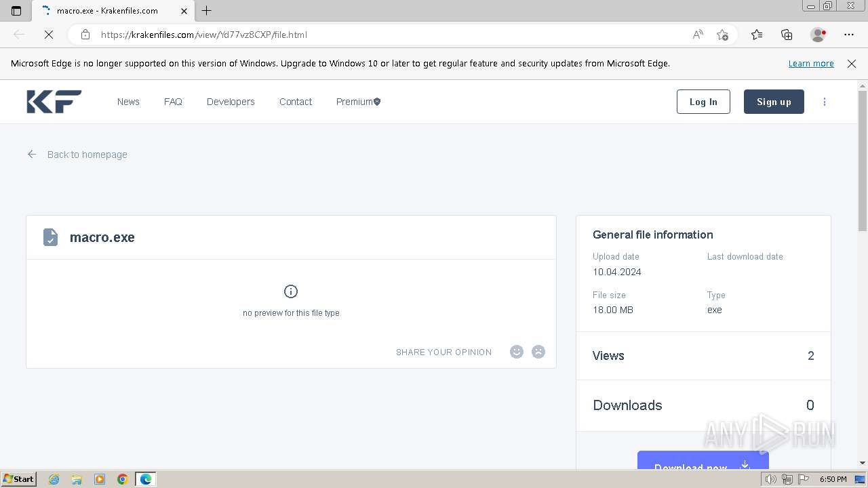Click the Sign up button
868x488 pixels.
[x=774, y=102]
